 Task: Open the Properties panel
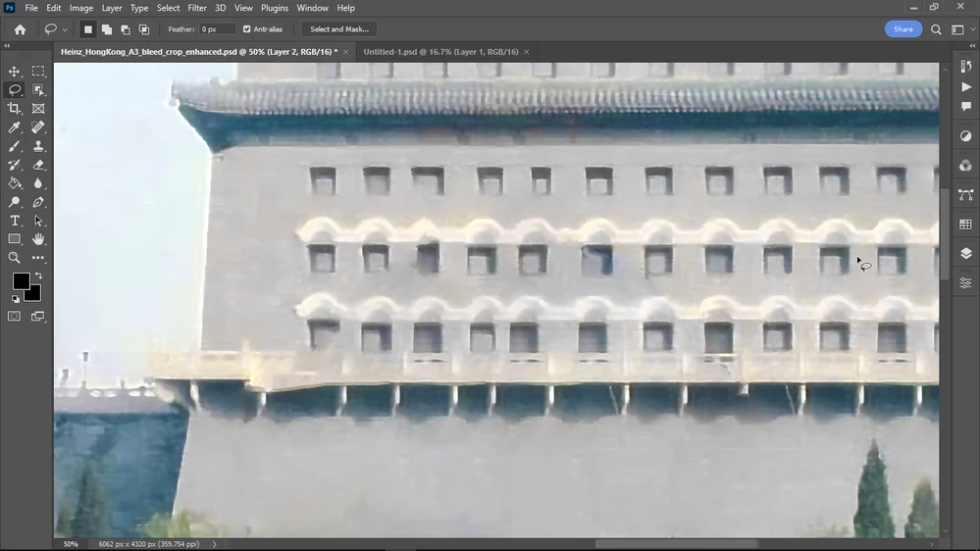click(965, 283)
